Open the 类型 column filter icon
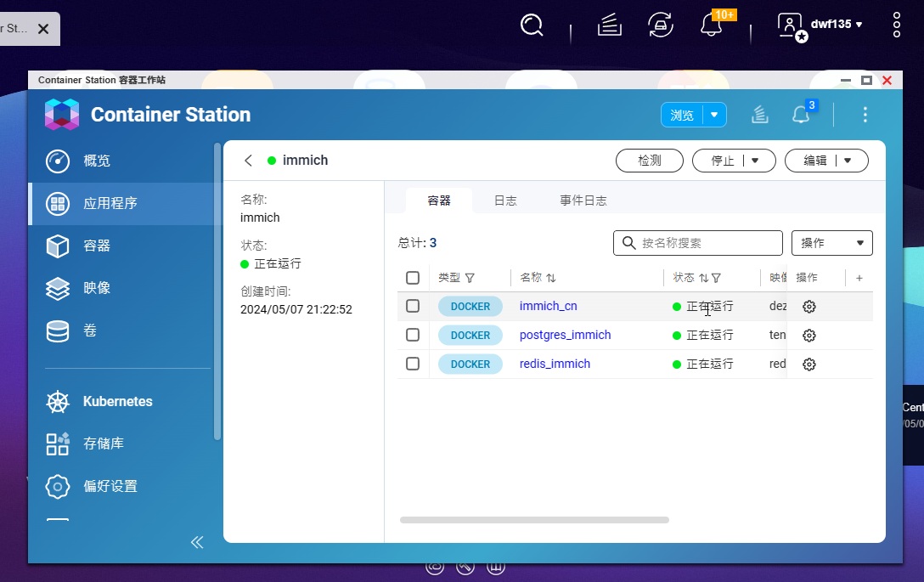The height and width of the screenshot is (582, 924). click(x=470, y=278)
